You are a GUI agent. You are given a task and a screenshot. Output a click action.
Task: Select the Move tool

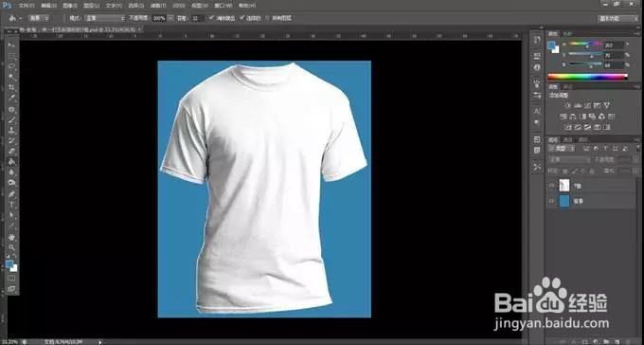pyautogui.click(x=12, y=45)
